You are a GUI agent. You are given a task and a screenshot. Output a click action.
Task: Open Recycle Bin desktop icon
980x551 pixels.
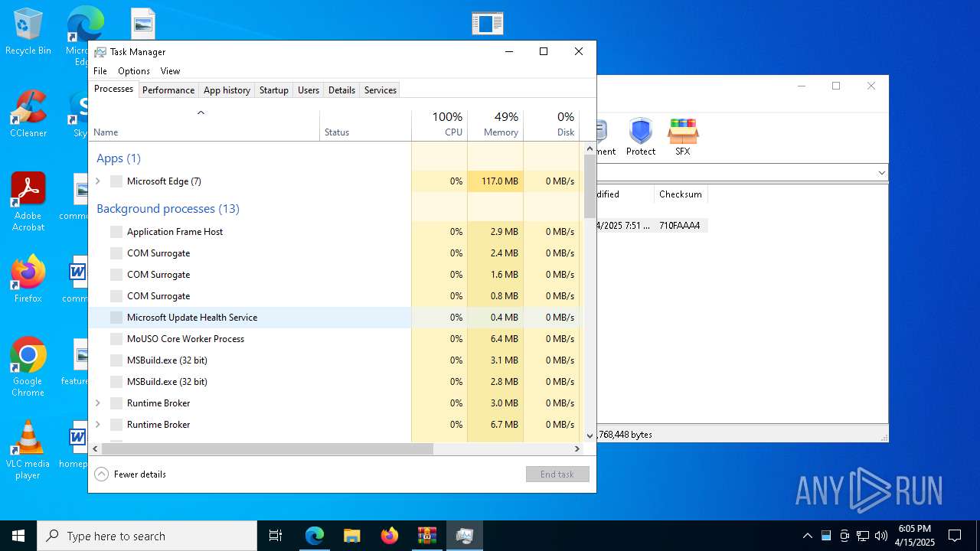coord(28,32)
